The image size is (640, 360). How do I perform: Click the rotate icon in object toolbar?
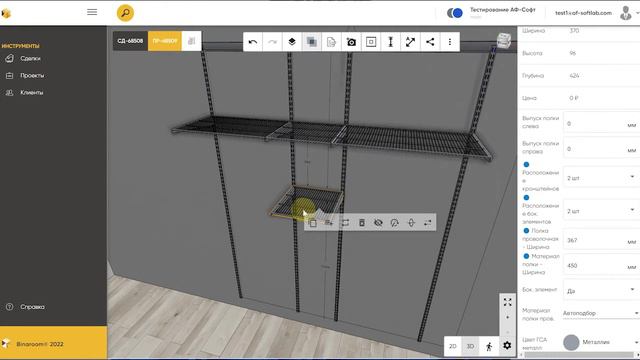394,223
